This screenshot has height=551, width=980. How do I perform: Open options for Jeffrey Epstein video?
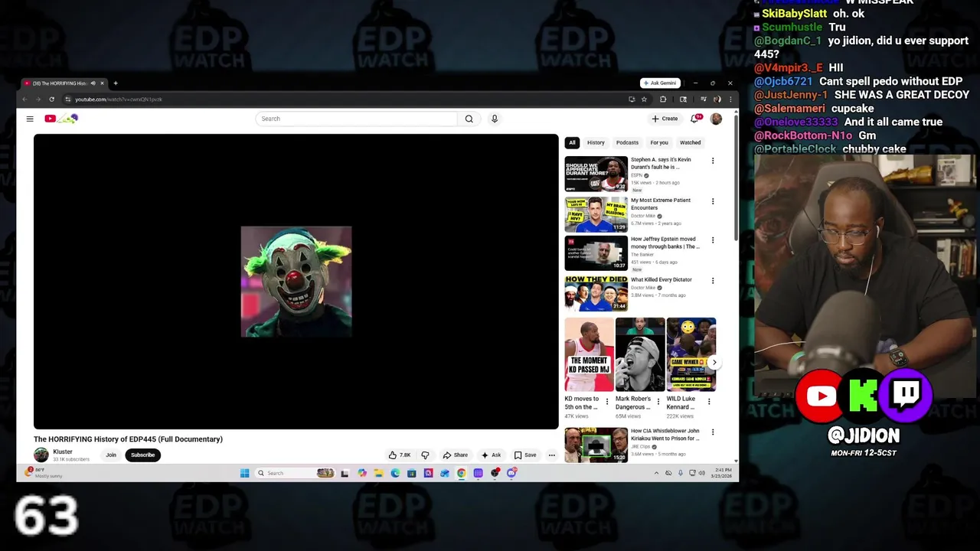pos(713,240)
